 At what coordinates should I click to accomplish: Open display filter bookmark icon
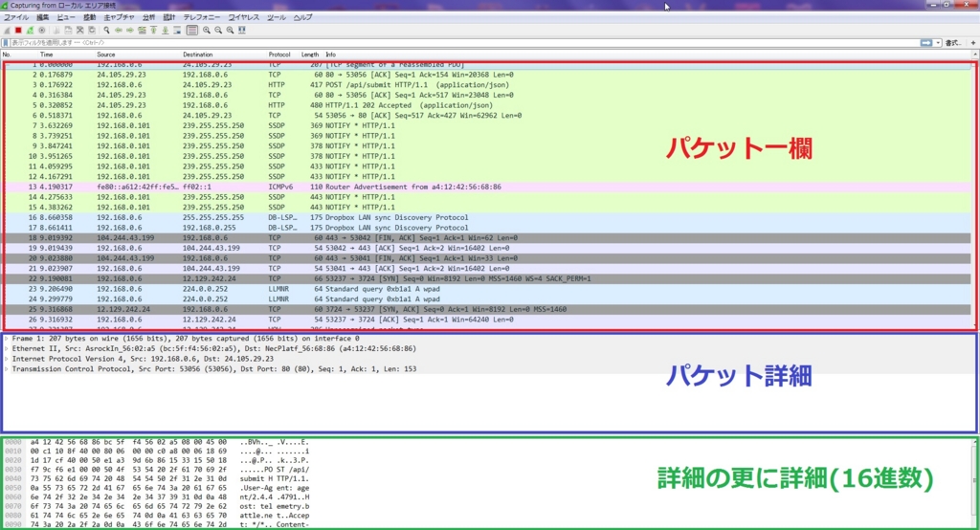(6, 42)
